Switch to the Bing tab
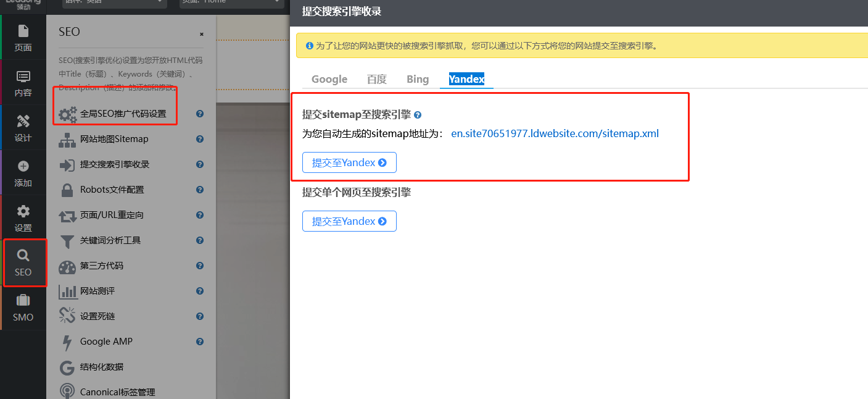The height and width of the screenshot is (399, 868). [417, 79]
